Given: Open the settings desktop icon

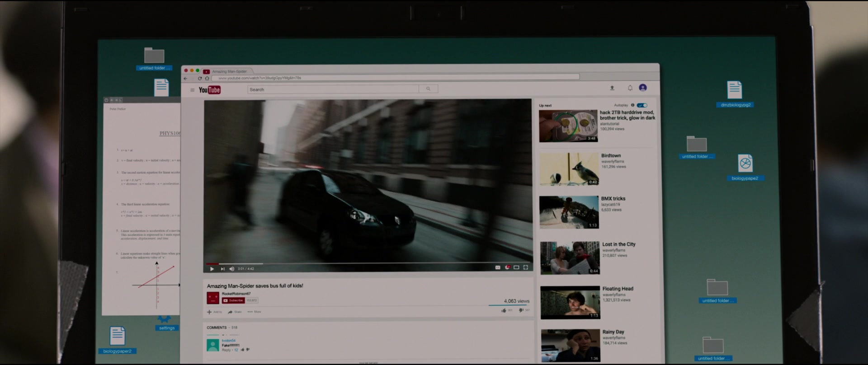Looking at the screenshot, I should [x=166, y=323].
